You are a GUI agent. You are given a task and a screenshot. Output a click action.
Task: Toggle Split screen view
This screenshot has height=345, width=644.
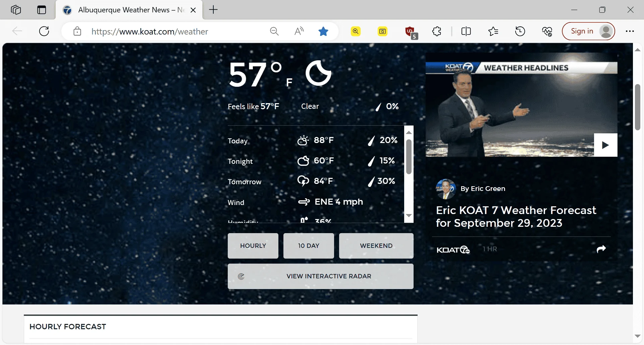click(x=466, y=31)
